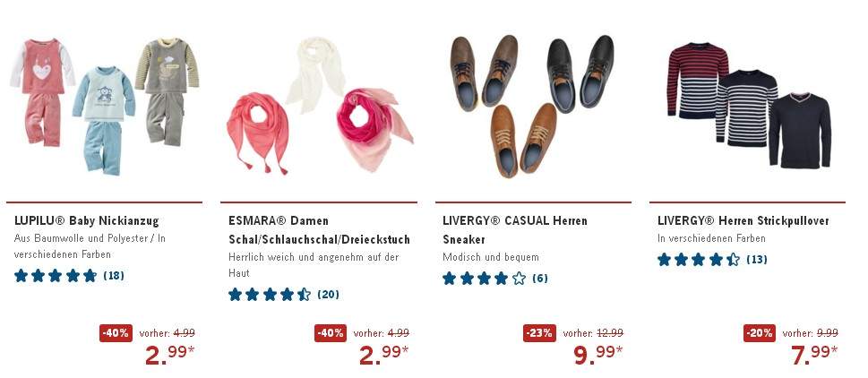Open the (6) reviews count

tap(540, 279)
